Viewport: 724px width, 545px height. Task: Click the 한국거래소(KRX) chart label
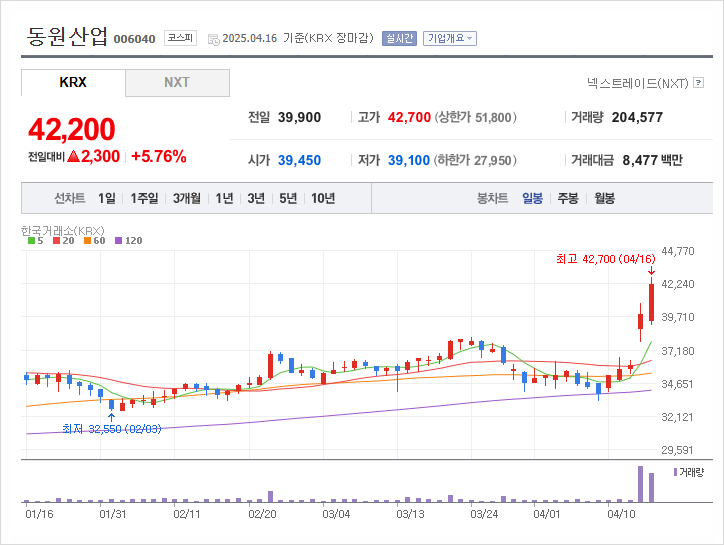pyautogui.click(x=63, y=230)
